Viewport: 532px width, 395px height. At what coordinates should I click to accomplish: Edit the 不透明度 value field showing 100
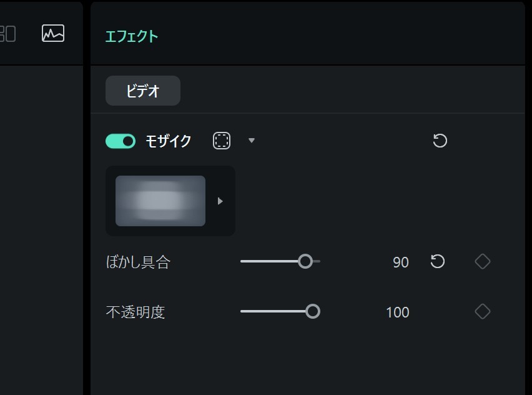coord(398,312)
